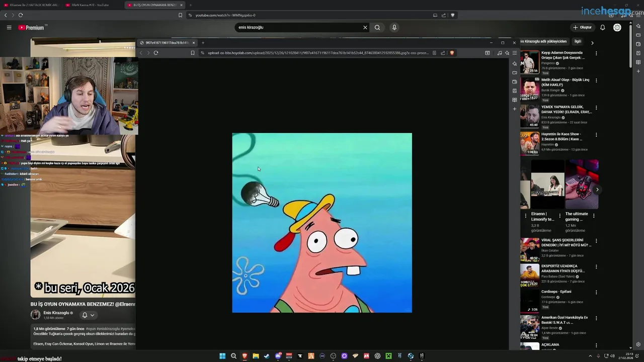This screenshot has width=644, height=362.
Task: Open Brave shields in outer browser
Action: (x=452, y=15)
